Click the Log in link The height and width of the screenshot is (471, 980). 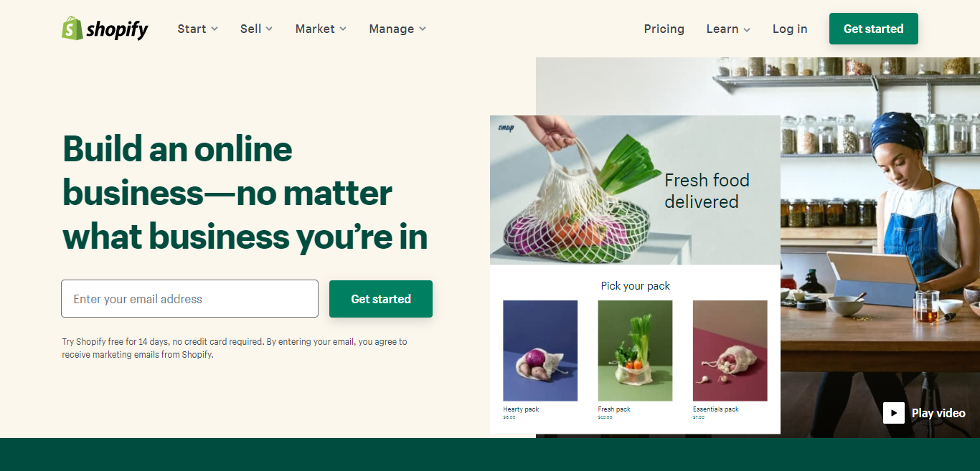pos(790,29)
